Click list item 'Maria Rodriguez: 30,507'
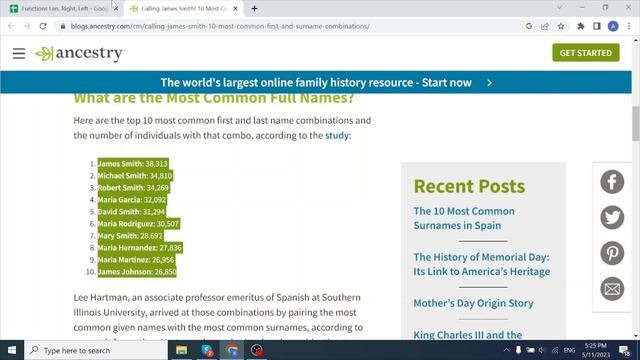This screenshot has height=360, width=640. tap(138, 224)
